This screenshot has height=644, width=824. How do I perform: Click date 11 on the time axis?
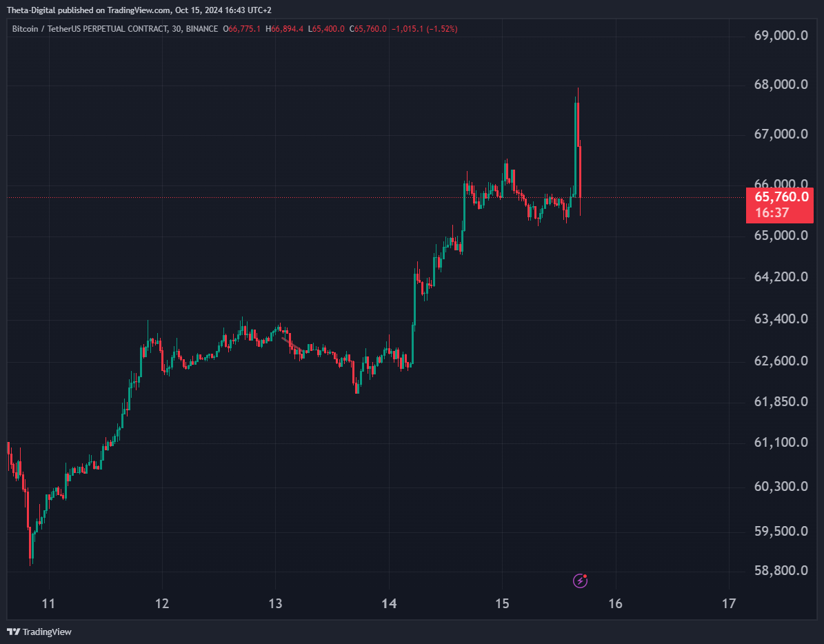48,603
